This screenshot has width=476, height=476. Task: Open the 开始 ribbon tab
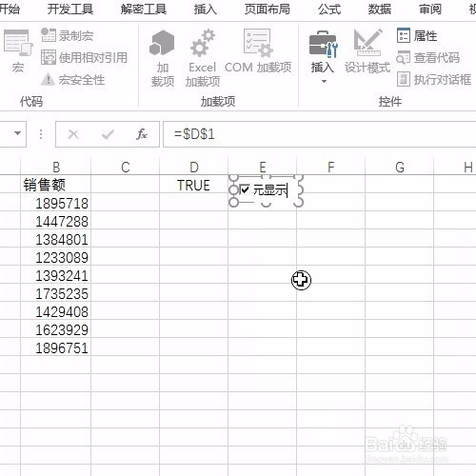(x=10, y=10)
